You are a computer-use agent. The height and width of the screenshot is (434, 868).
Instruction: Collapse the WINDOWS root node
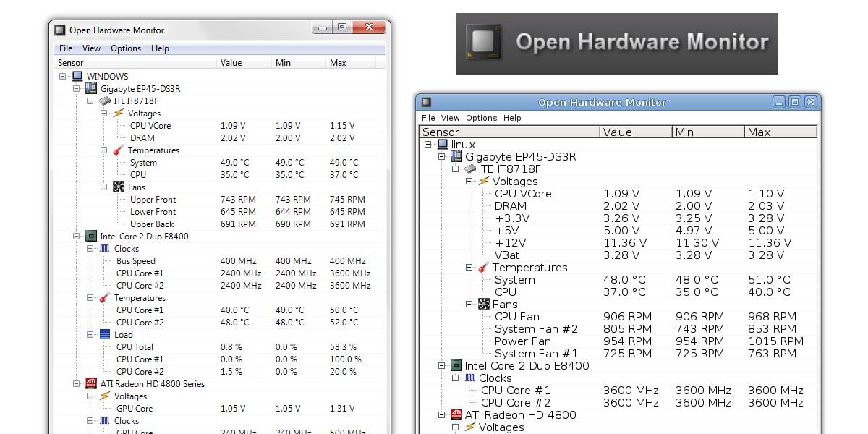63,76
